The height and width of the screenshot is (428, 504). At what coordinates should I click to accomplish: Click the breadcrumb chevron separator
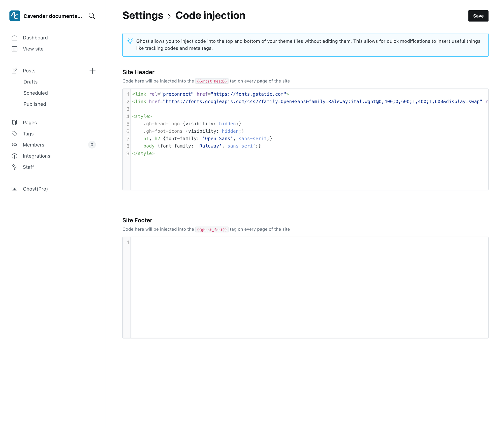169,16
